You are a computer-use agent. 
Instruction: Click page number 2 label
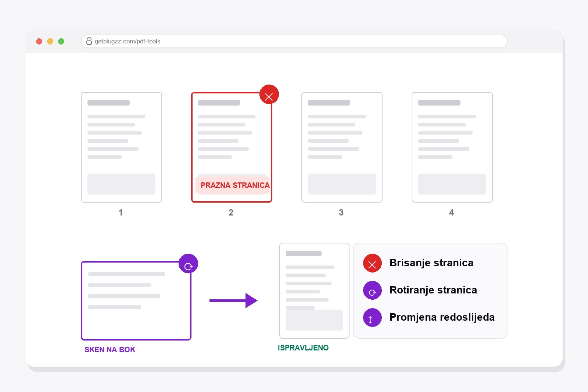[231, 213]
